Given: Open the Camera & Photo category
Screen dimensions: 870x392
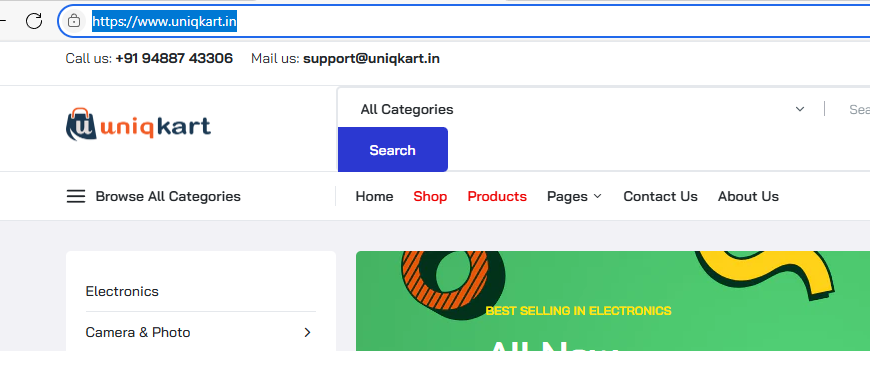Looking at the screenshot, I should pyautogui.click(x=138, y=332).
